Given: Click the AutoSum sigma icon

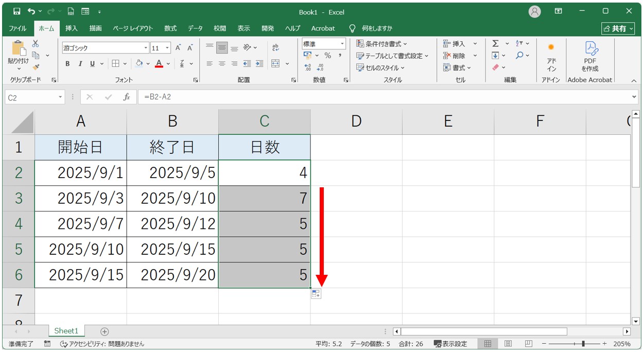Looking at the screenshot, I should click(495, 44).
